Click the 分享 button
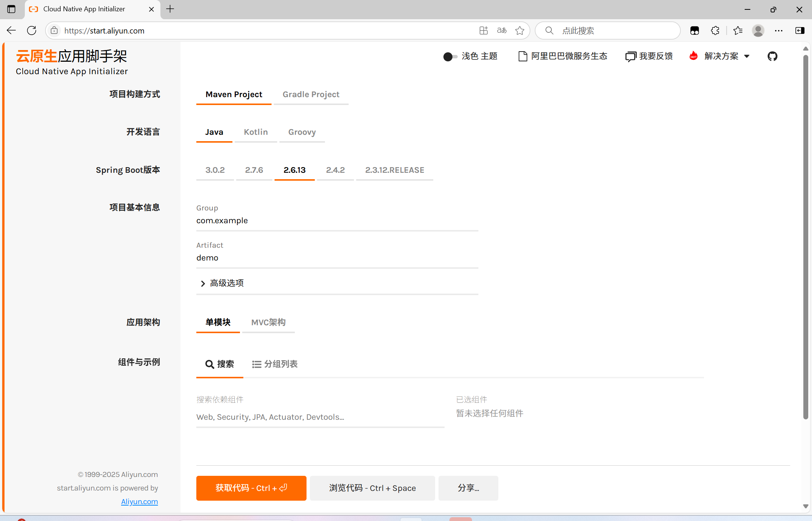The height and width of the screenshot is (521, 812). click(468, 488)
